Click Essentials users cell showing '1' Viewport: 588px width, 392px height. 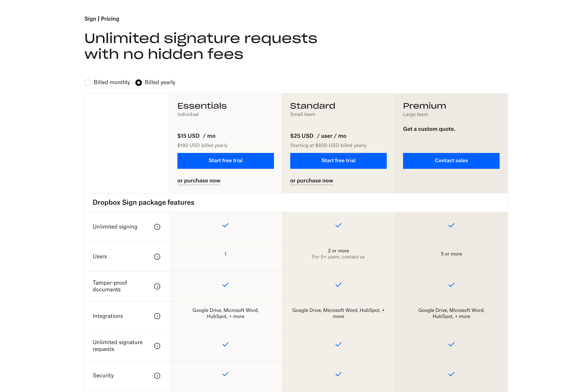coord(226,254)
